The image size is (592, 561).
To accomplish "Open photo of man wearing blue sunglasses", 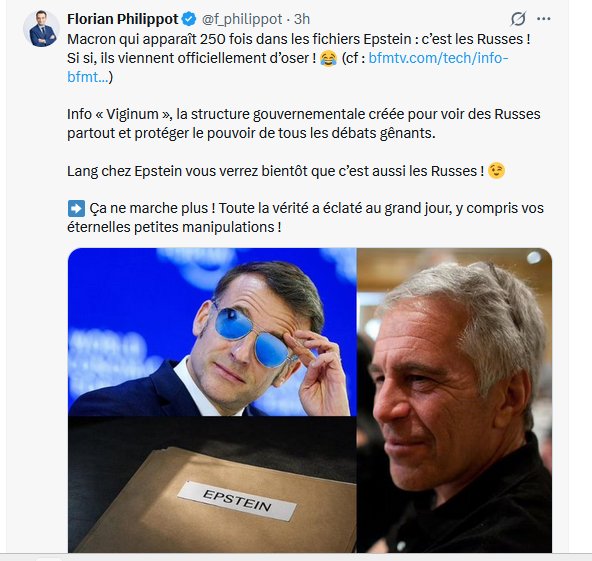I will coord(212,332).
